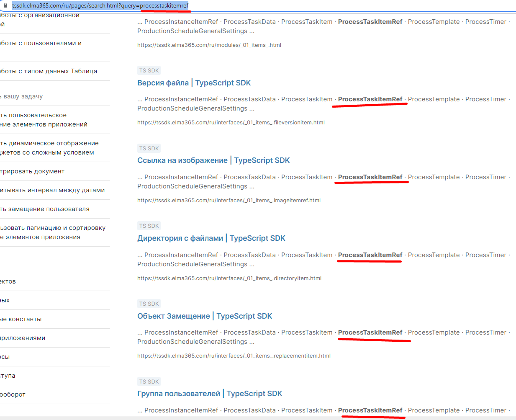Click sidebar heading 'вашу задачу'
Image resolution: width=516 pixels, height=420 pixels.
21,96
